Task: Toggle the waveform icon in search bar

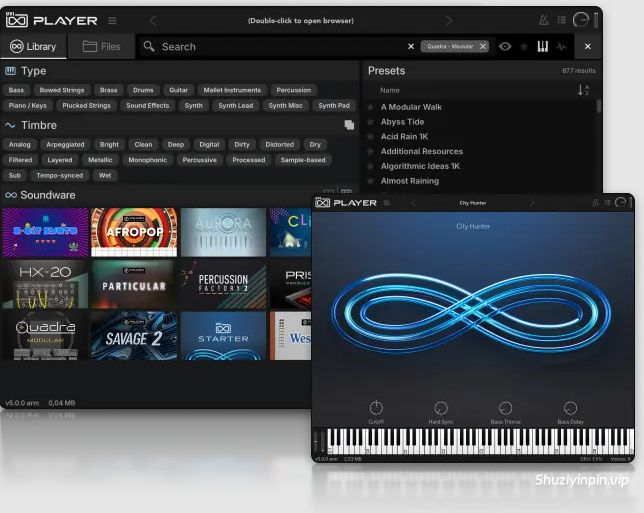Action: [x=561, y=46]
